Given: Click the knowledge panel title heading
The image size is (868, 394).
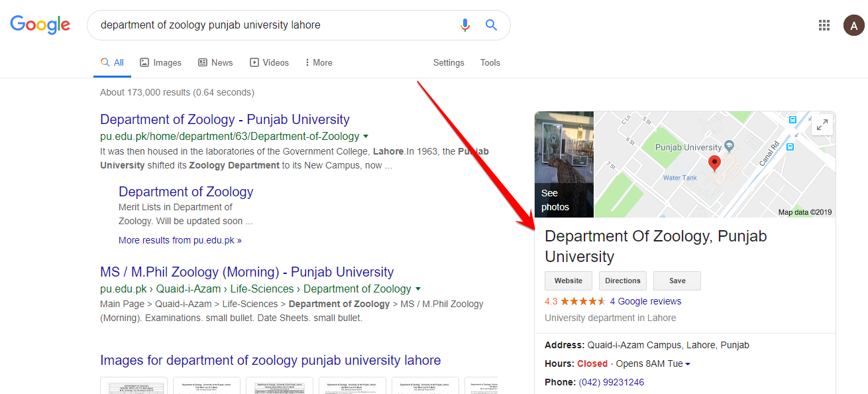Looking at the screenshot, I should coord(656,246).
